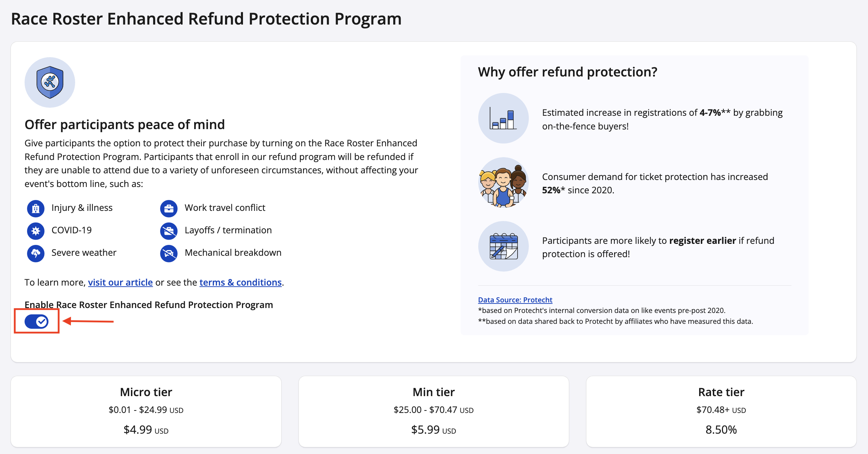Click the Injury & illness building icon
The image size is (868, 454).
click(35, 209)
